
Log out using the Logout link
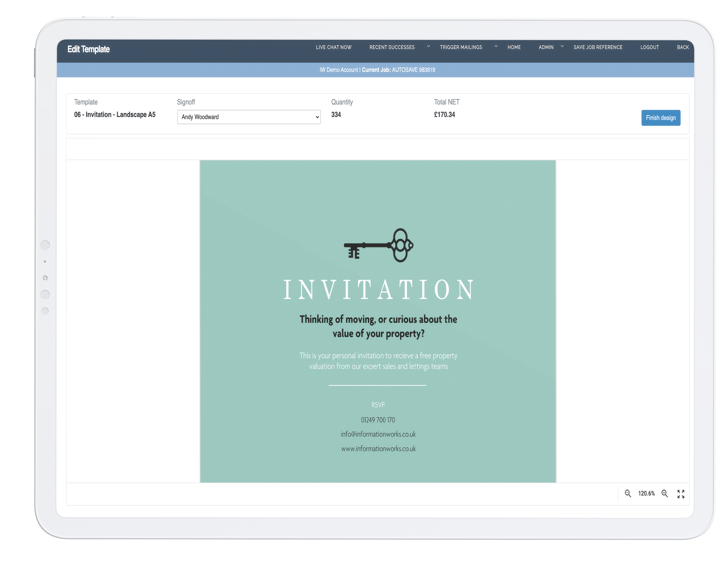pos(649,47)
